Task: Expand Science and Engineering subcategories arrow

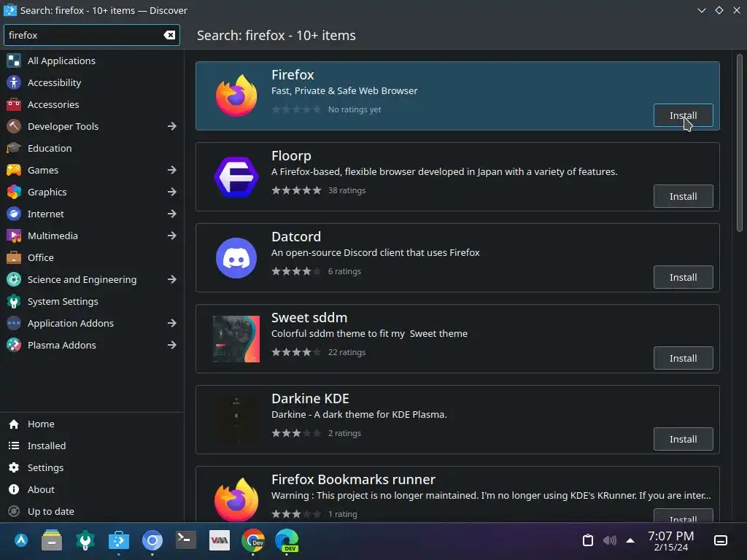Action: [x=172, y=279]
